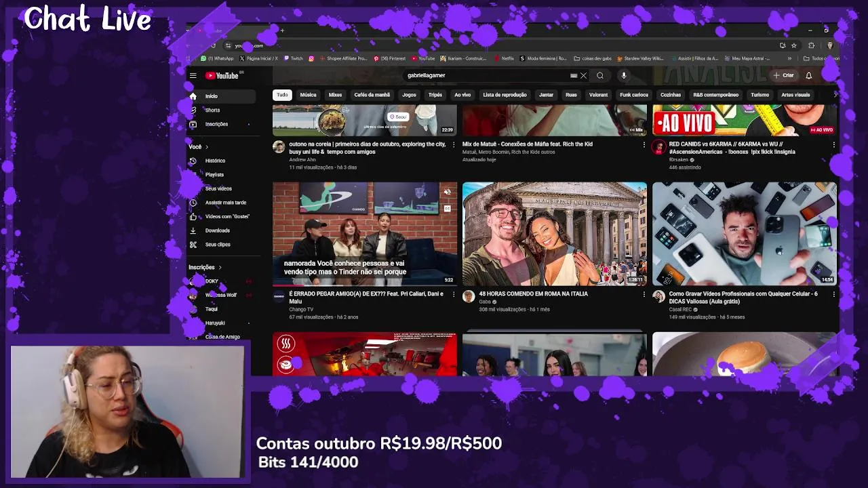
Task: Toggle captions on the Chango TV preview
Action: click(448, 208)
